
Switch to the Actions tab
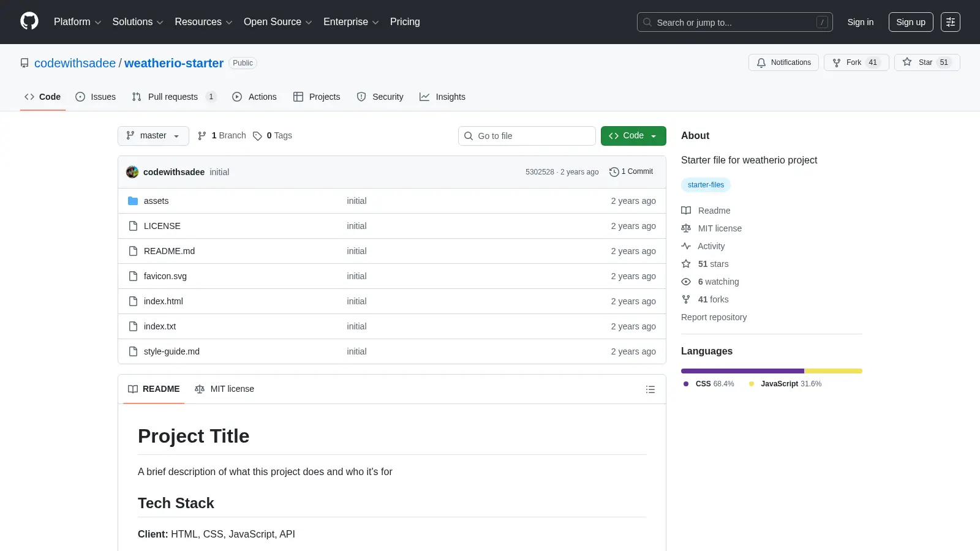pos(254,97)
